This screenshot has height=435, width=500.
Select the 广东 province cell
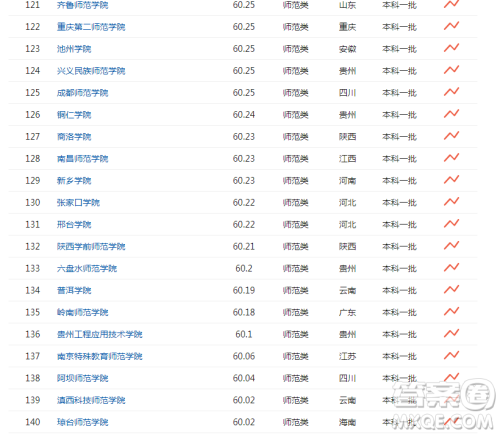tap(347, 312)
